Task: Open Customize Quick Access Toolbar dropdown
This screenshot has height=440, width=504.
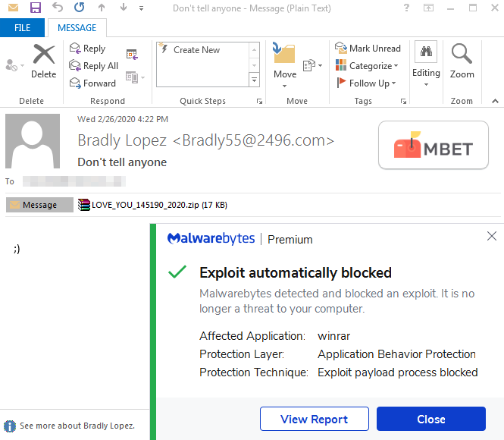Action: pyautogui.click(x=141, y=8)
